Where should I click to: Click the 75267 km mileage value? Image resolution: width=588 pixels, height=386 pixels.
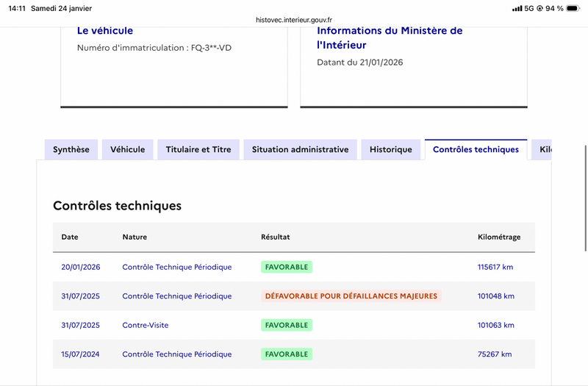495,354
